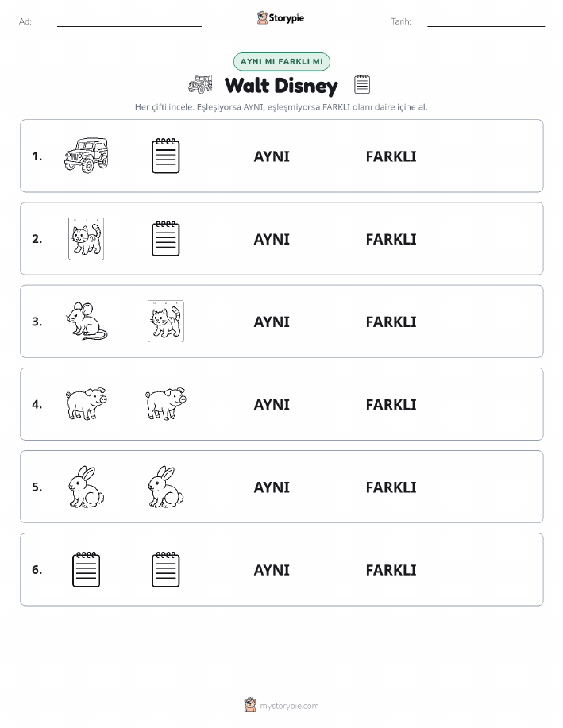Select AYNI for row 6
563x728 pixels.
272,570
